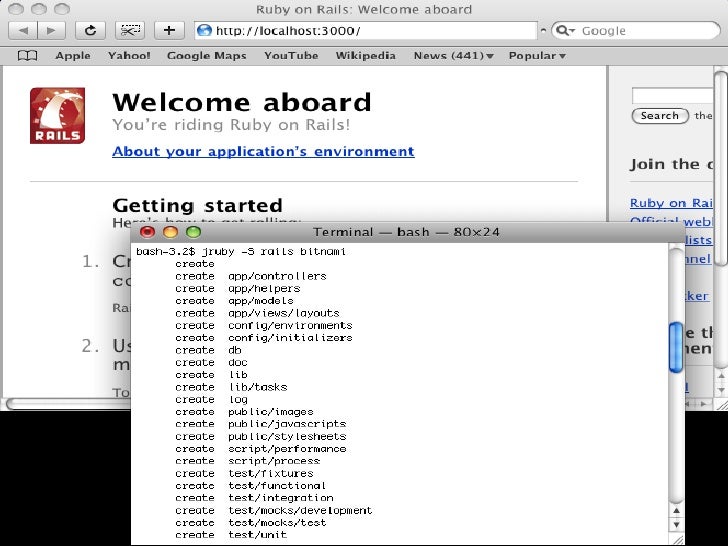This screenshot has width=728, height=546.
Task: Click the Safari vertical scroll down arrow
Action: point(721,390)
